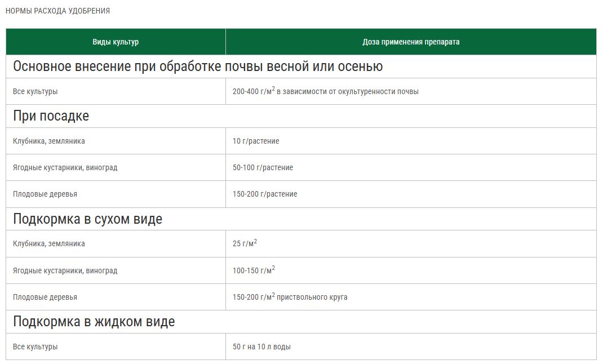This screenshot has height=364, width=603.
Task: Click the "50 г на 10 л воды" cell
Action: (x=261, y=347)
